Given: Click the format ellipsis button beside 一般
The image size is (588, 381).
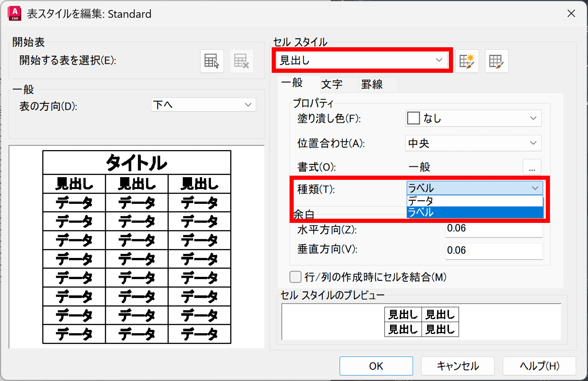Looking at the screenshot, I should [x=532, y=167].
